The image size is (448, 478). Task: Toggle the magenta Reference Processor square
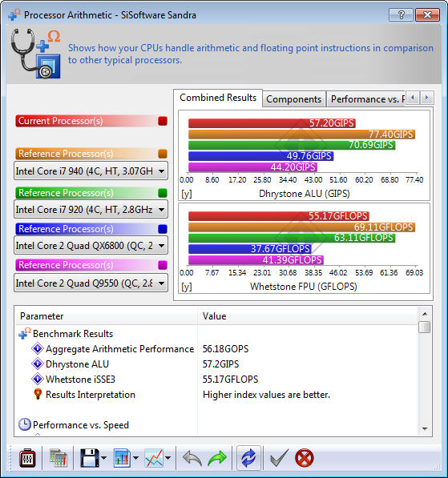click(x=163, y=265)
